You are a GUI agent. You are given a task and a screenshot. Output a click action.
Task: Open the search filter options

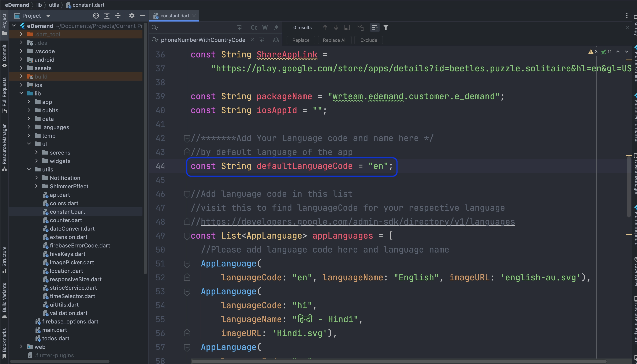coord(386,27)
